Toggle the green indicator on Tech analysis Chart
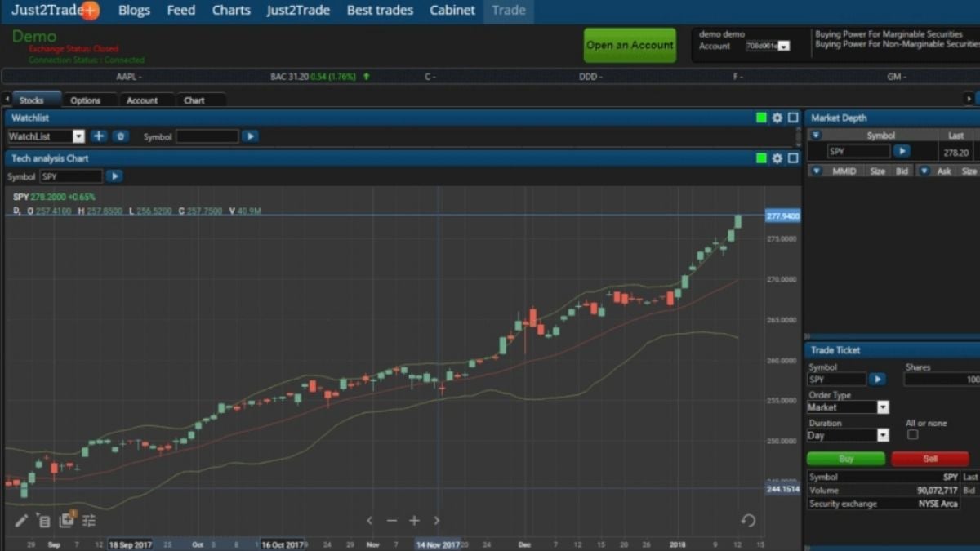Image resolution: width=980 pixels, height=551 pixels. click(x=760, y=158)
